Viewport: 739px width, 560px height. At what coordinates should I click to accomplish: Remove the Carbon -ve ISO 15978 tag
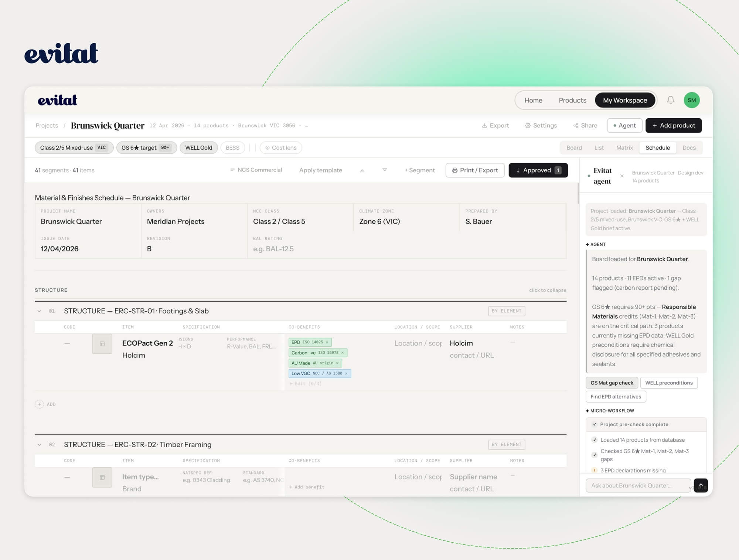coord(343,353)
